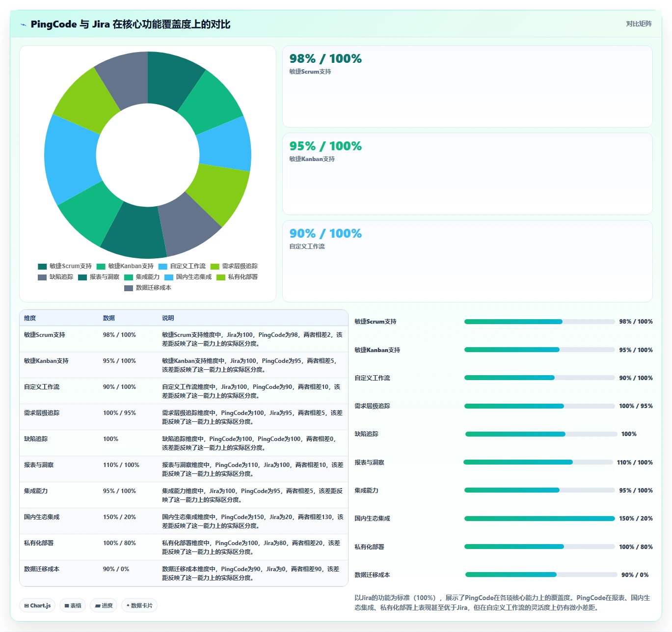Click the dark teal donut slice at the chart's top right
Viewport: 672px width, 632px height.
(x=172, y=79)
